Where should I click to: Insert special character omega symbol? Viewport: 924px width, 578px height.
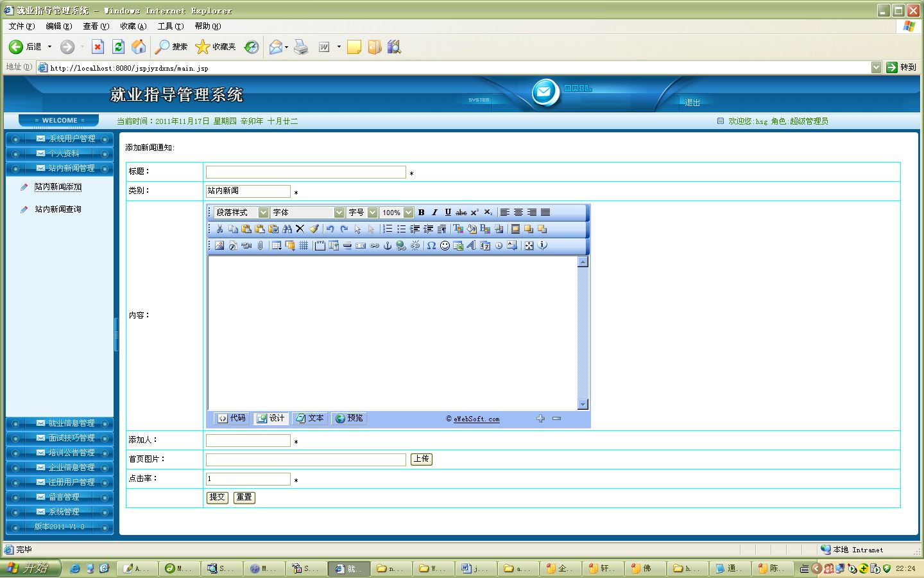431,246
